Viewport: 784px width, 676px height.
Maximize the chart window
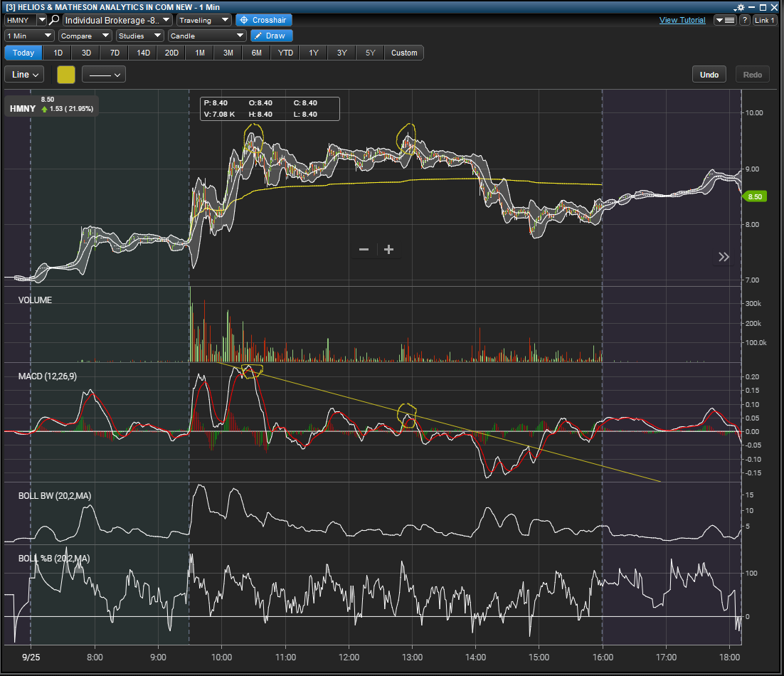763,7
